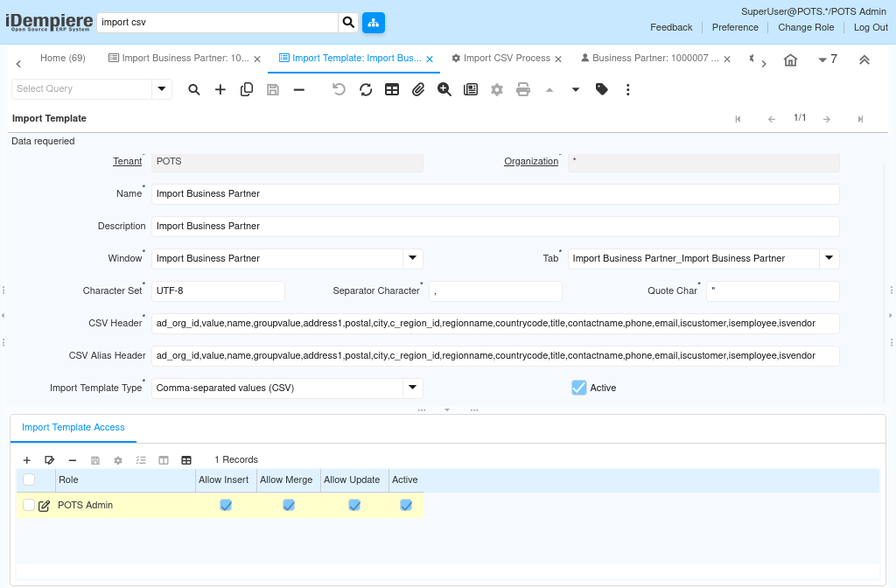Viewport: 896px width, 588px height.
Task: Expand the Window dropdown
Action: 413,258
